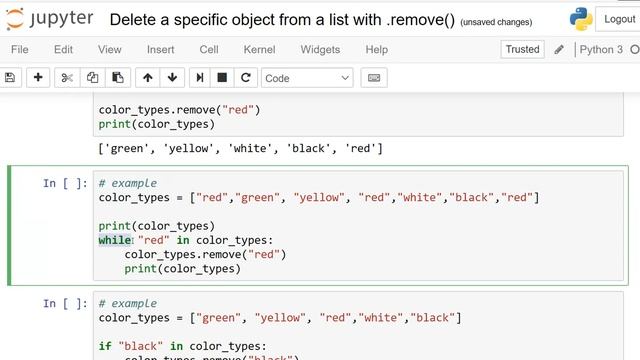Open the Kernel menu
This screenshot has height=360, width=640.
click(x=259, y=50)
